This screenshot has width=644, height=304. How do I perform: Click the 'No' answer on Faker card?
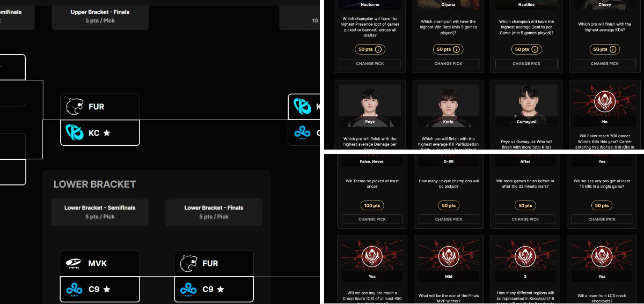coord(605,122)
